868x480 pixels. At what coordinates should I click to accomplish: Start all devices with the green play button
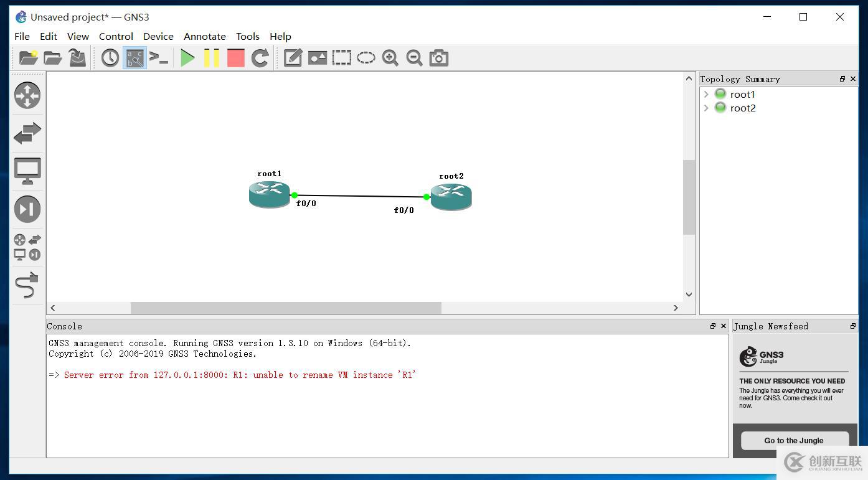pos(187,58)
